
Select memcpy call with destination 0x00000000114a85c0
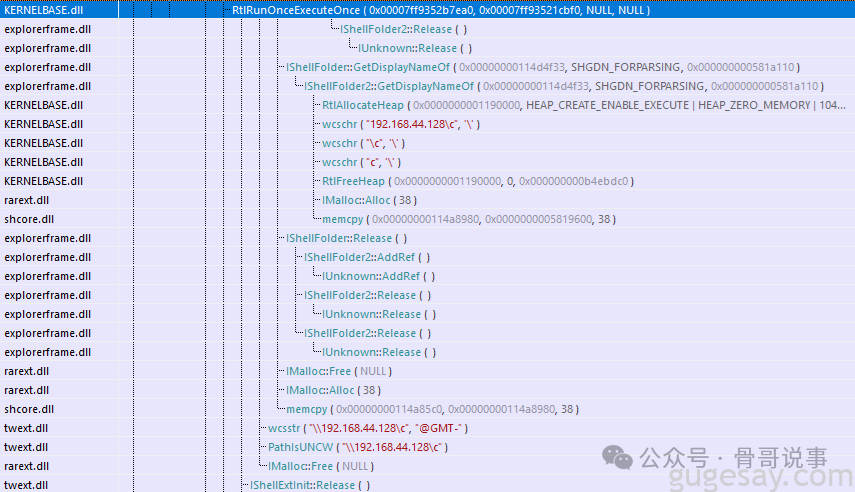pyautogui.click(x=432, y=409)
